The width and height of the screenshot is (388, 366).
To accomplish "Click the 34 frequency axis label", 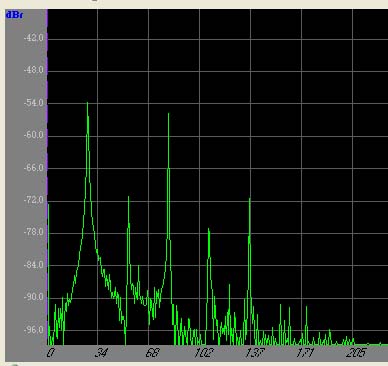I will click(101, 353).
